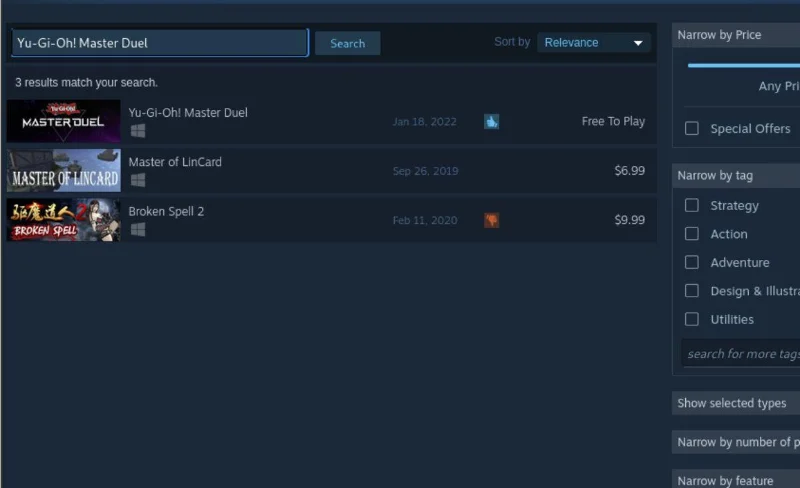Screen dimensions: 800x488
Task: Click the Windows icon under Broken Spell 2
Action: [138, 230]
